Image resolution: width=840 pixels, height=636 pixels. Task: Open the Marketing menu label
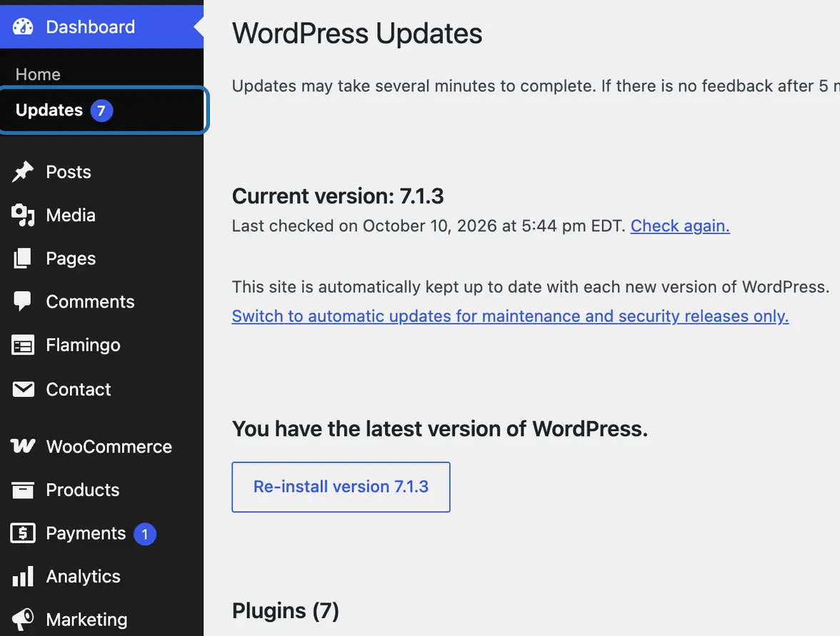click(87, 620)
